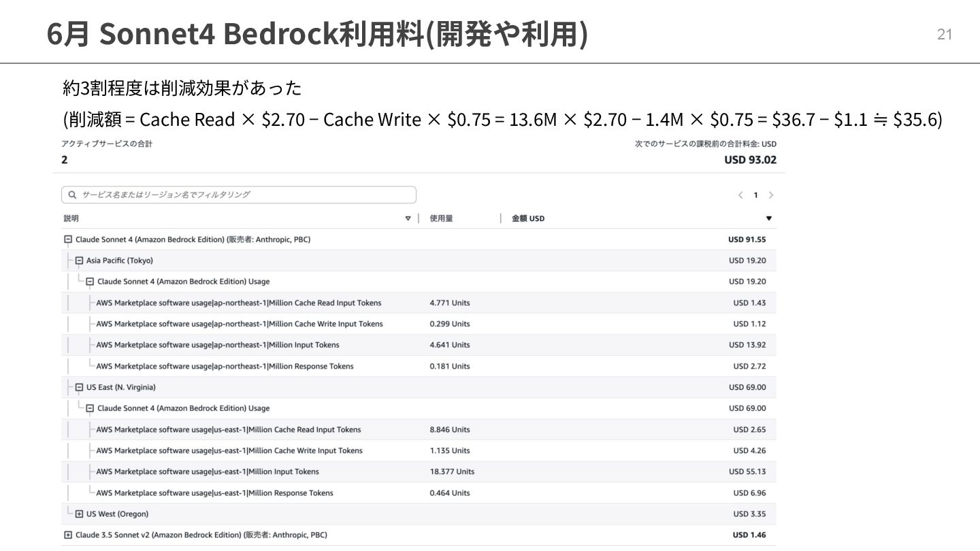Click the USD 13.92 amount
Viewport: 980px width, 551px height.
click(x=747, y=345)
